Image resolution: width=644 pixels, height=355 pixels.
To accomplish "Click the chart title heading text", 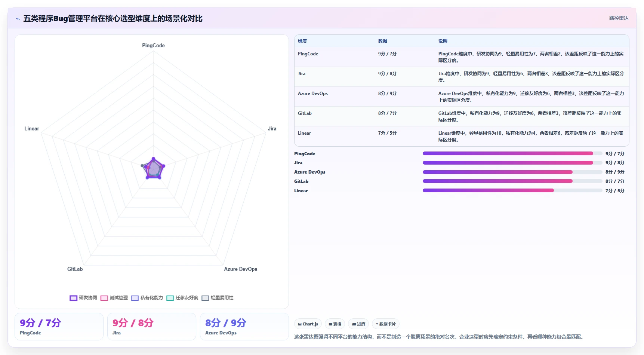I will pos(113,19).
